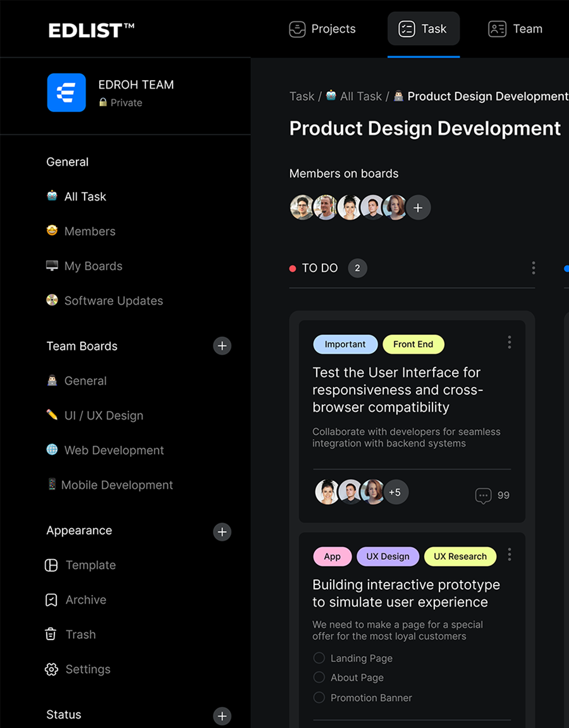
Task: Click the Private lock icon
Action: click(x=103, y=102)
